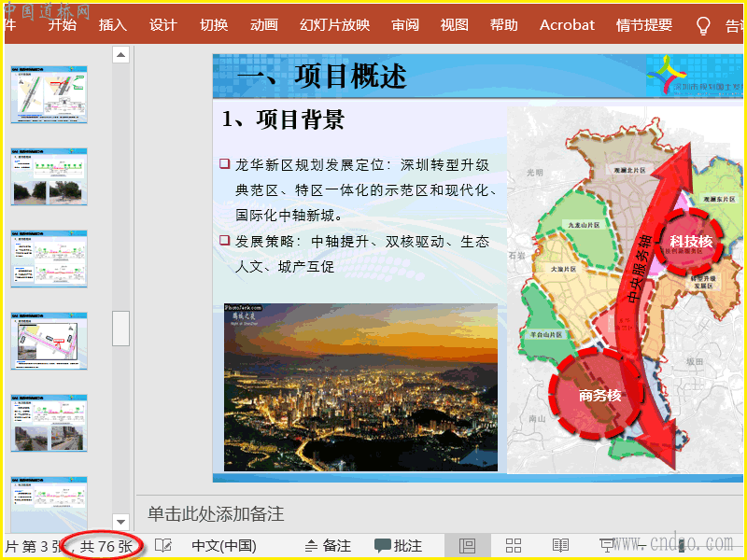Viewport: 747px width, 560px height.
Task: Switch to the 切换 tab
Action: [x=214, y=25]
